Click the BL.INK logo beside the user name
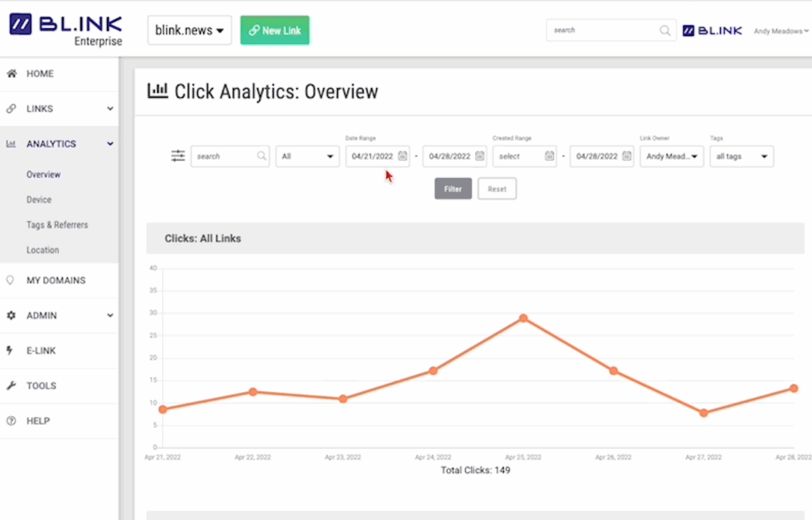This screenshot has width=812, height=520. [712, 30]
